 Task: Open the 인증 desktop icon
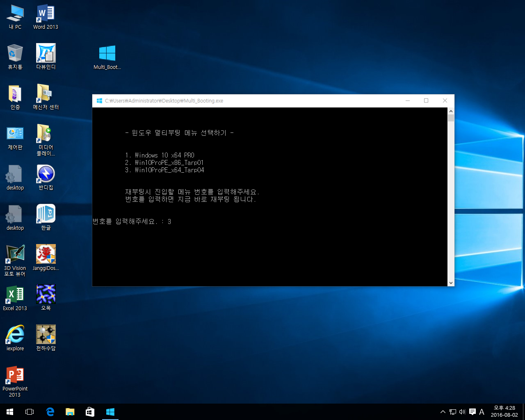pyautogui.click(x=15, y=97)
